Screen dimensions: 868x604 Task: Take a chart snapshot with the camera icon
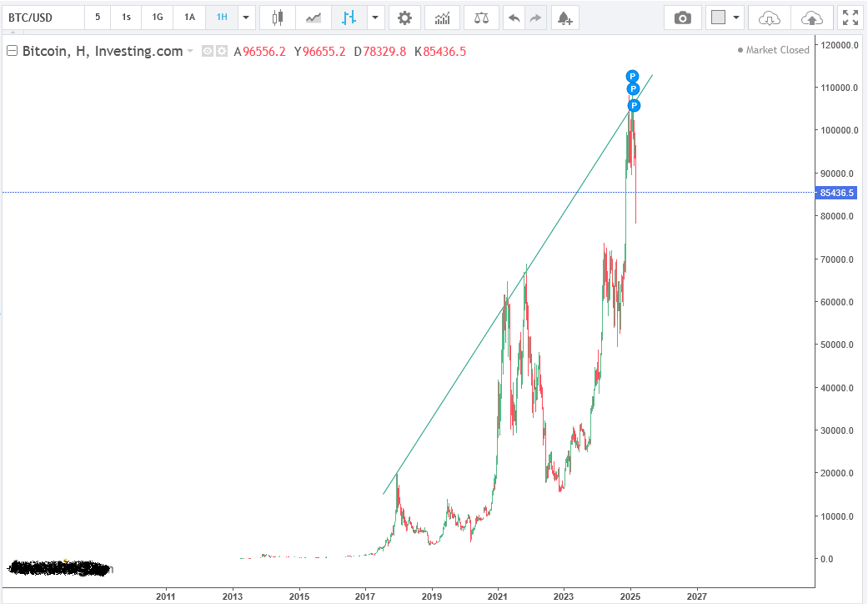683,18
